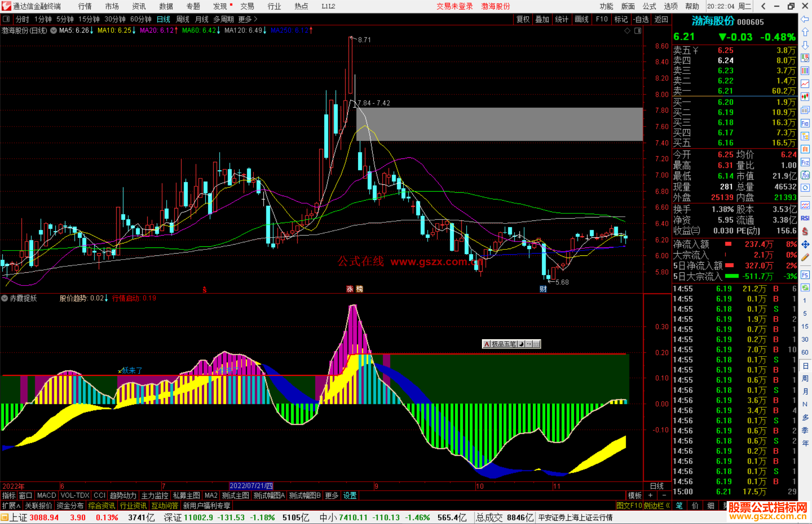The height and width of the screenshot is (524, 812).
Task: Click the circle icon in right sidebar
Action: click(x=805, y=188)
